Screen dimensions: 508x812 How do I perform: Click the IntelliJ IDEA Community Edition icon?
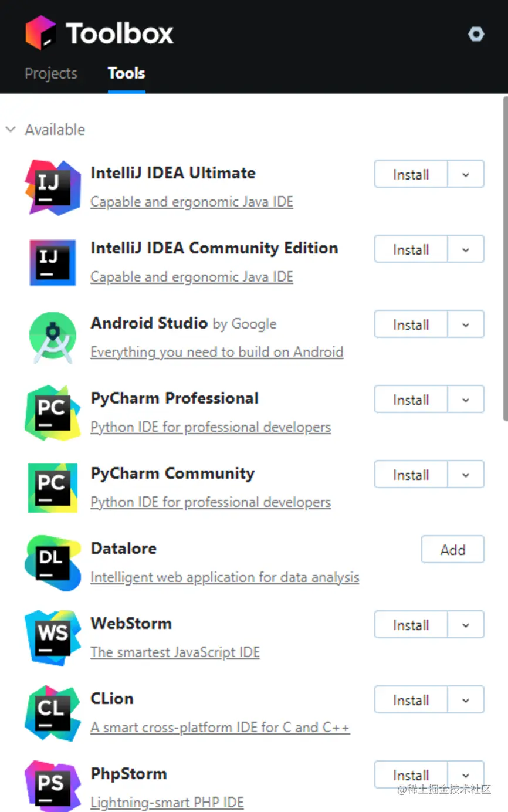click(x=53, y=263)
